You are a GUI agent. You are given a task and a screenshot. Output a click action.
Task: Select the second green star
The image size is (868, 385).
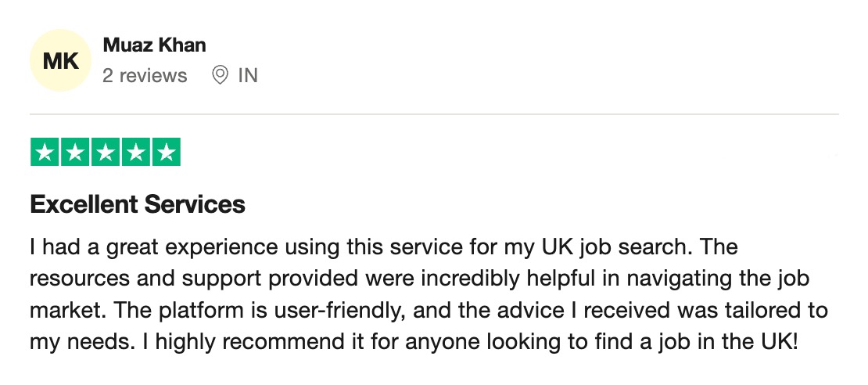(x=75, y=152)
